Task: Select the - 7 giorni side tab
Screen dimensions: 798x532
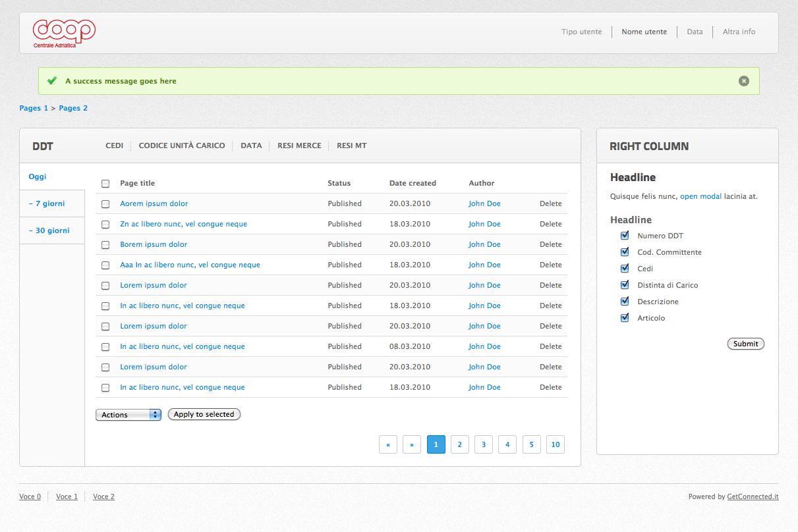Action: tap(52, 203)
